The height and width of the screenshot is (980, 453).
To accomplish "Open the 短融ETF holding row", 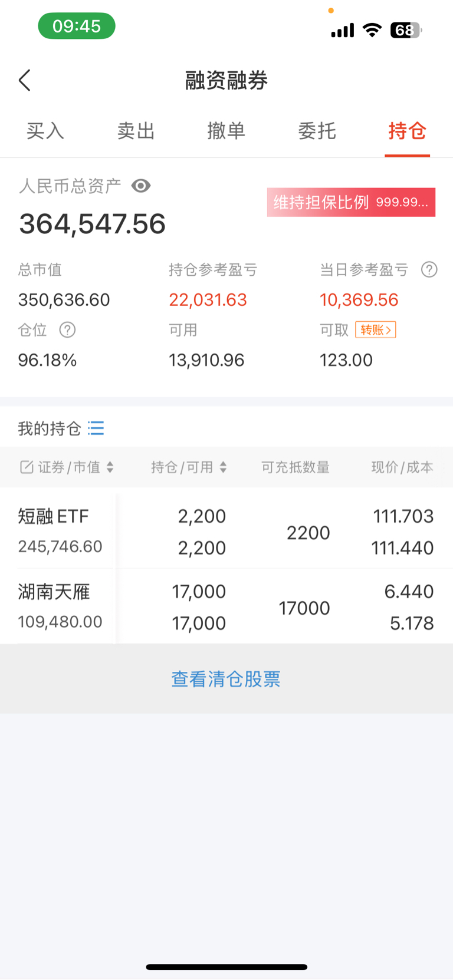I will point(226,532).
